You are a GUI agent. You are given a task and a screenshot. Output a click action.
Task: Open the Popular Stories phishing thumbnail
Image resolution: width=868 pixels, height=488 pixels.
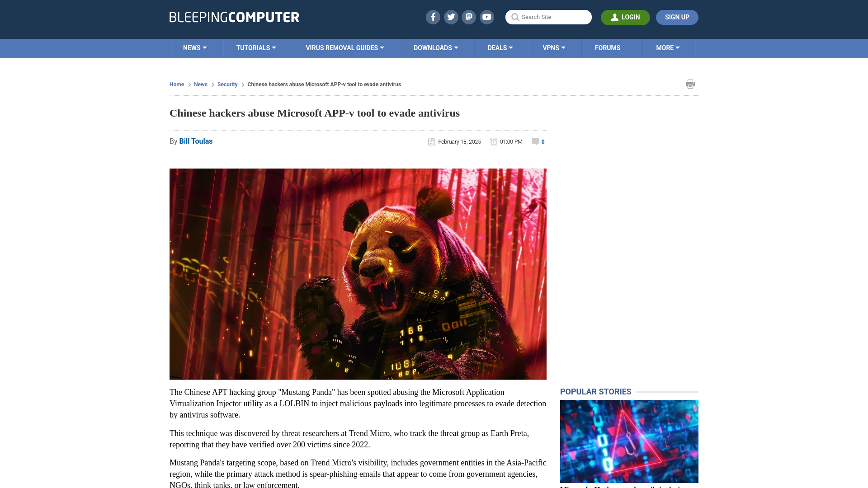[x=629, y=441]
